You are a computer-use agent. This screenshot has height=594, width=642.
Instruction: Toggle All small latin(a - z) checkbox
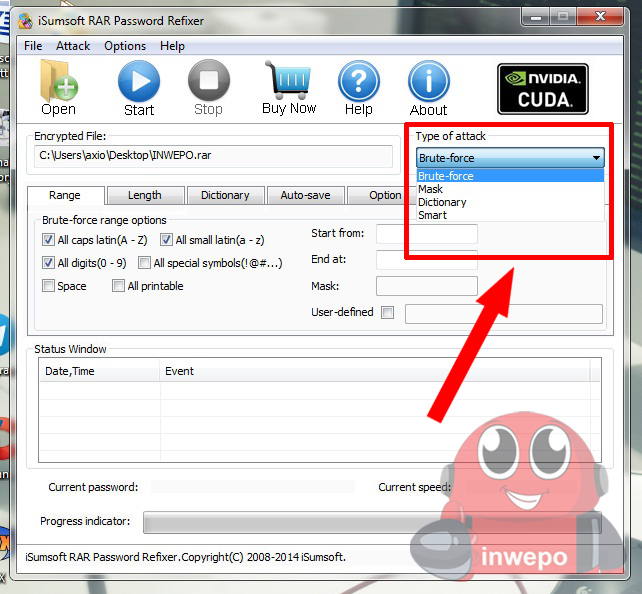click(166, 239)
